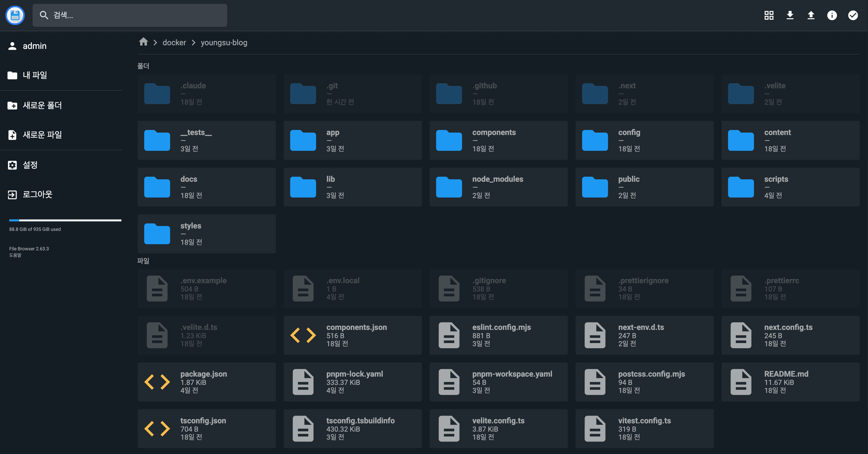The image size is (868, 454).
Task: Click the download arrow icon in header
Action: tap(790, 15)
